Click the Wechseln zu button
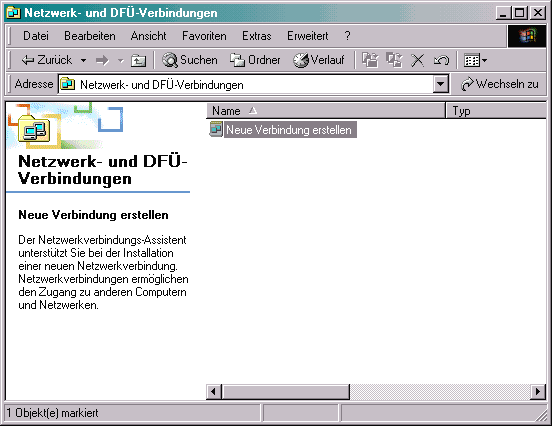 500,84
